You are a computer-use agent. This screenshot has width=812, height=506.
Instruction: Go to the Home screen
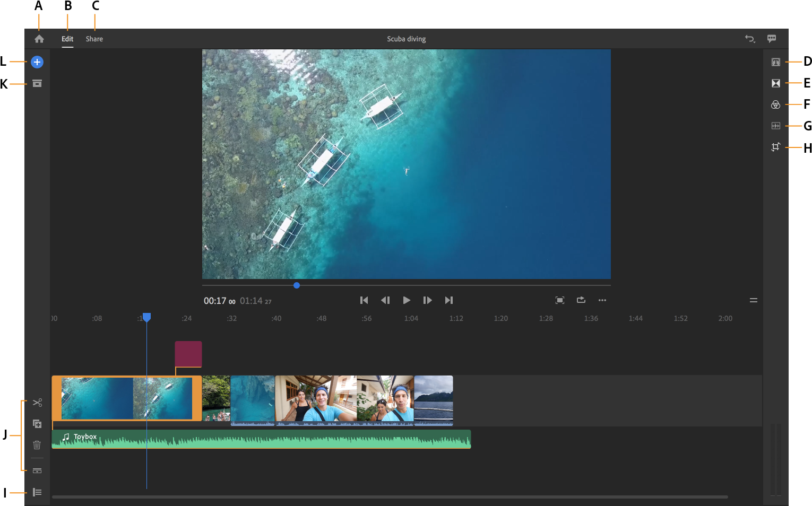point(39,39)
